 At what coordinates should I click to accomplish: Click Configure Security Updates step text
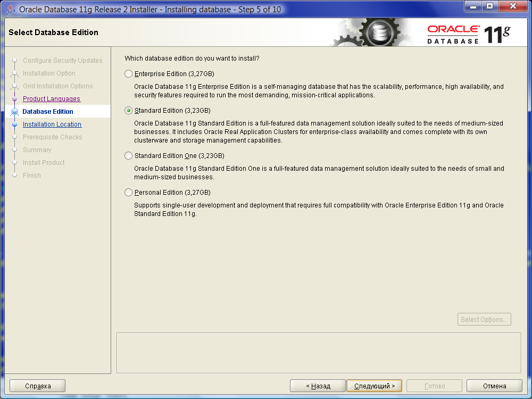[x=62, y=61]
